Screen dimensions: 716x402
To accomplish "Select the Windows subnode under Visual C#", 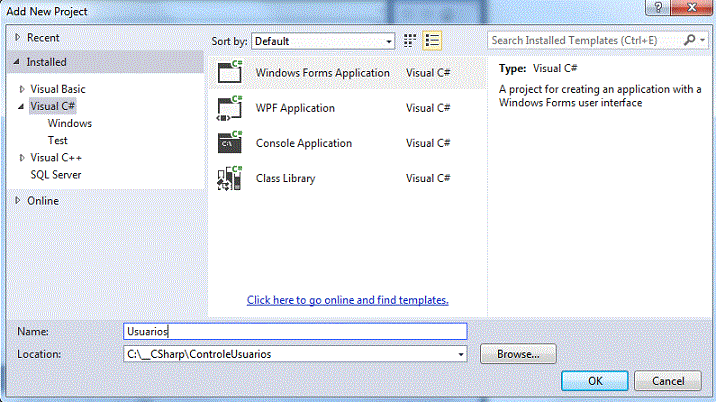I will point(70,123).
